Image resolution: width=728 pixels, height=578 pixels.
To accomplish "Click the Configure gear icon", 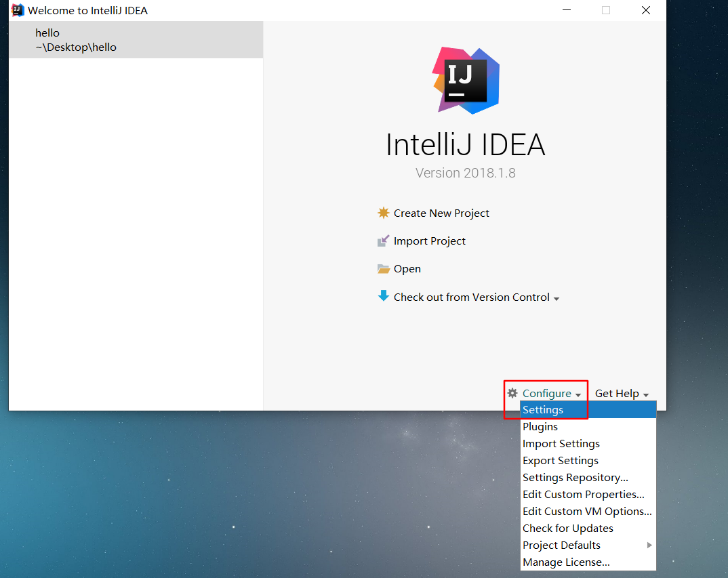I will coord(512,393).
